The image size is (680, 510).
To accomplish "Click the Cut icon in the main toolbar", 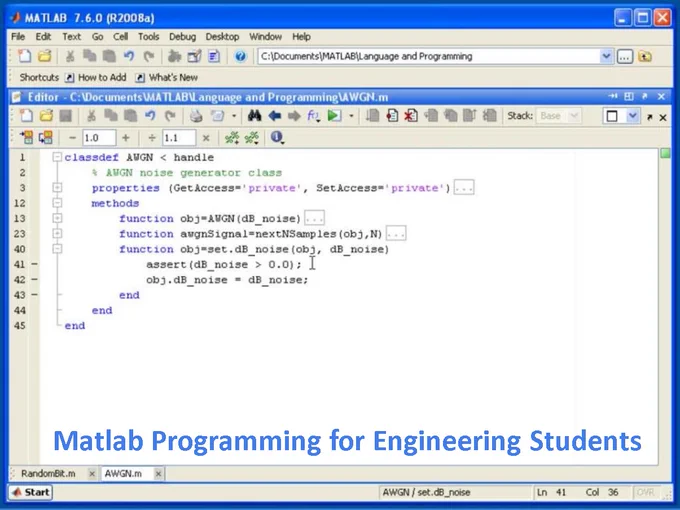I will 70,56.
